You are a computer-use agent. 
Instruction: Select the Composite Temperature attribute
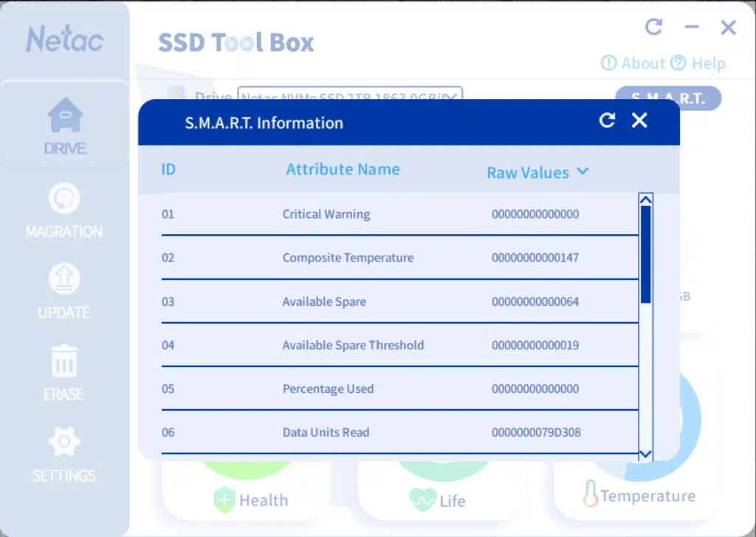click(348, 258)
